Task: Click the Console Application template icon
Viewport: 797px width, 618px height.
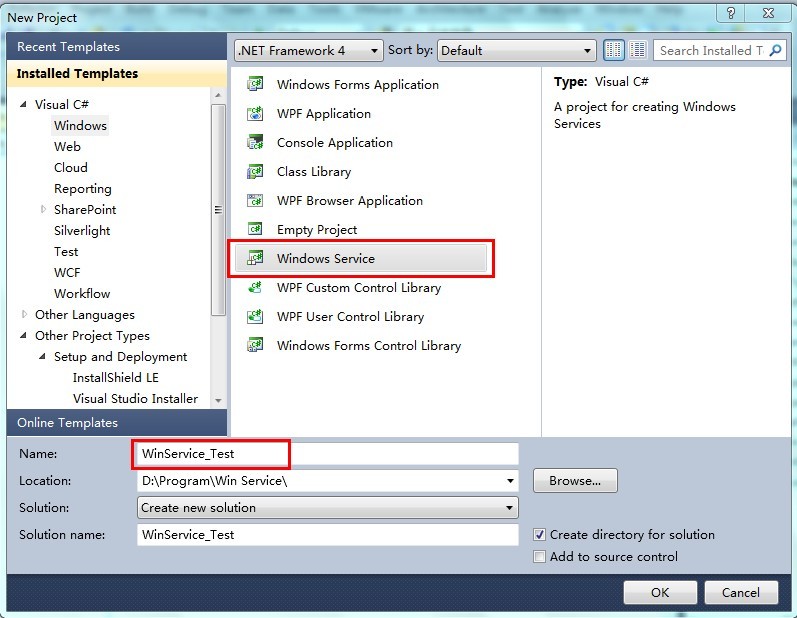Action: click(255, 142)
